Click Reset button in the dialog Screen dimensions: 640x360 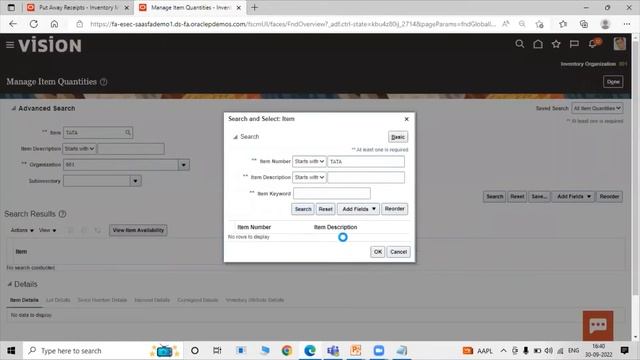325,209
